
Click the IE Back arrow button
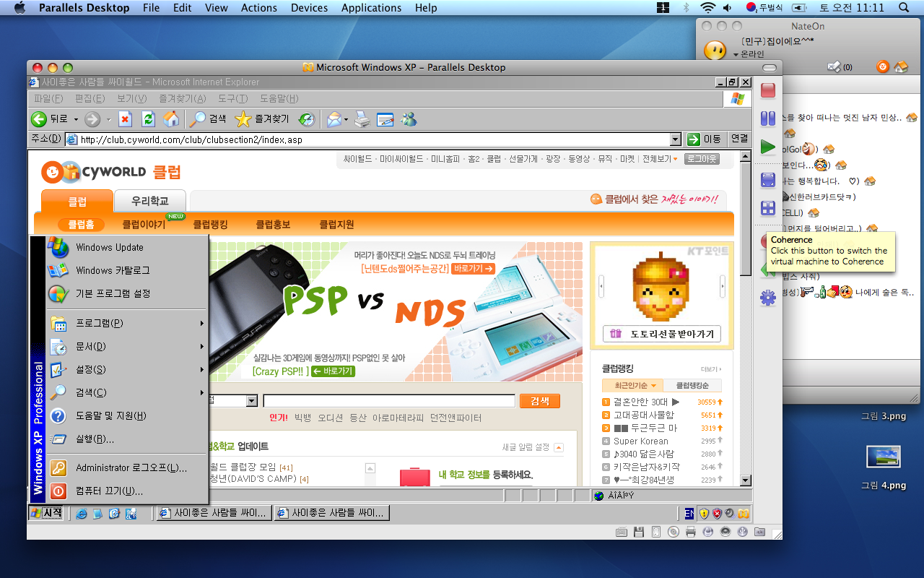coord(39,119)
